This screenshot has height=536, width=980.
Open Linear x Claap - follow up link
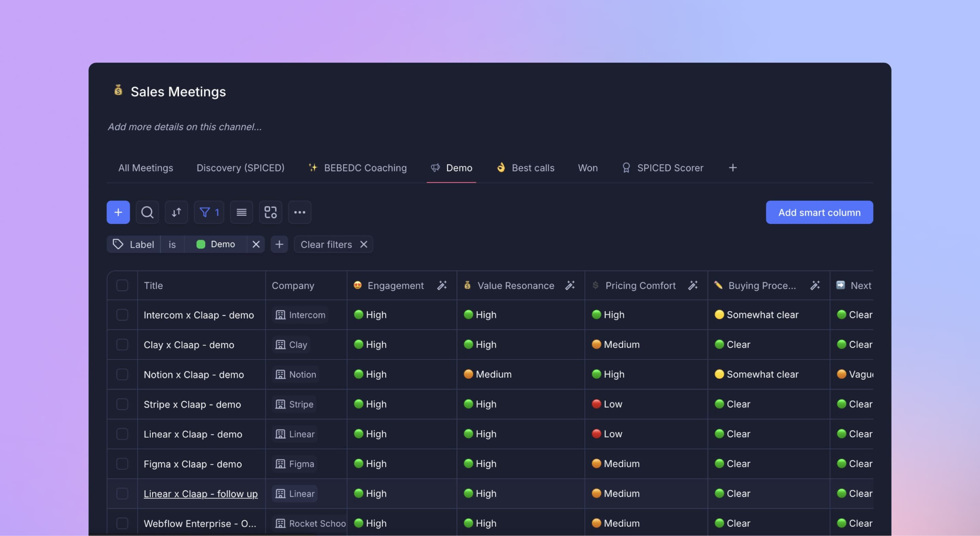pos(200,494)
